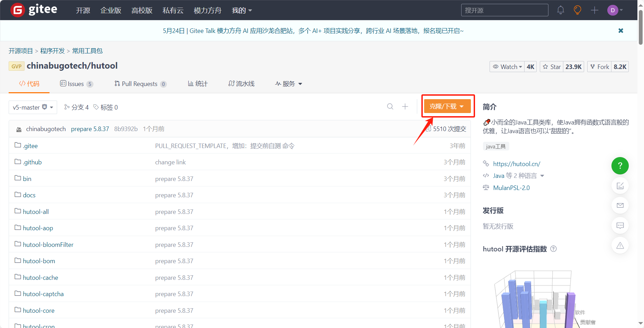The width and height of the screenshot is (644, 328).
Task: Open the hutool-bloomFilter folder
Action: tap(48, 245)
